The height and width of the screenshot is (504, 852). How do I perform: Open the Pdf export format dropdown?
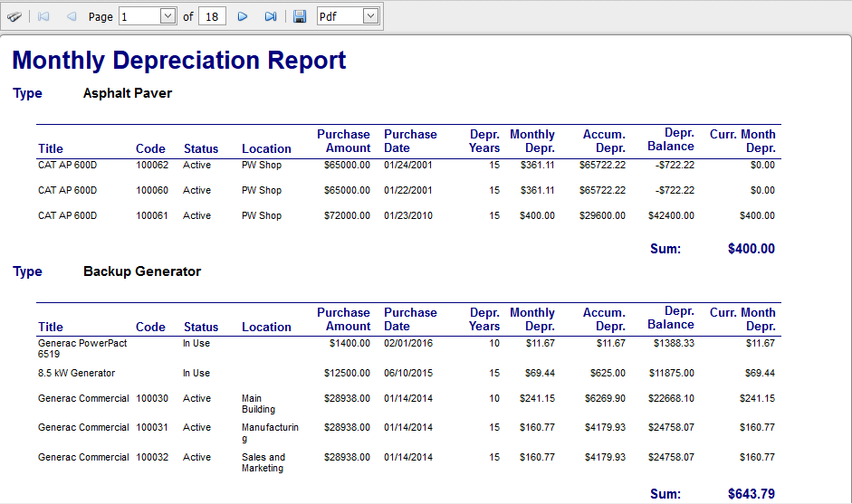[x=370, y=16]
